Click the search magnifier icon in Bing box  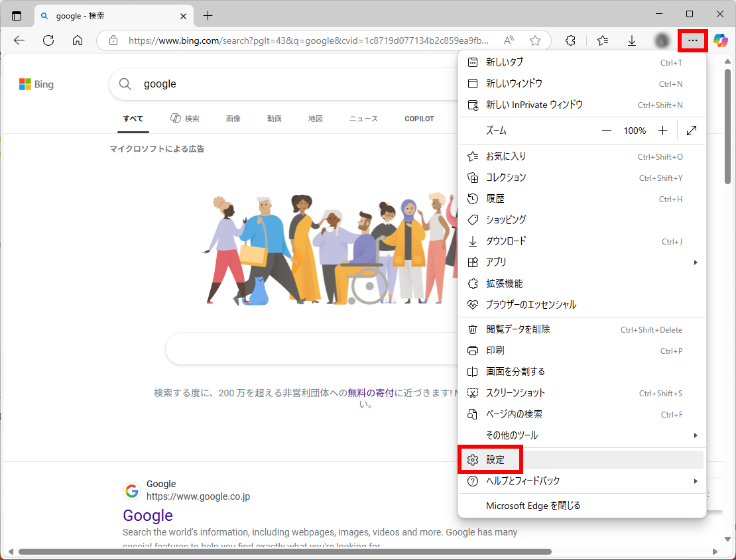[125, 84]
